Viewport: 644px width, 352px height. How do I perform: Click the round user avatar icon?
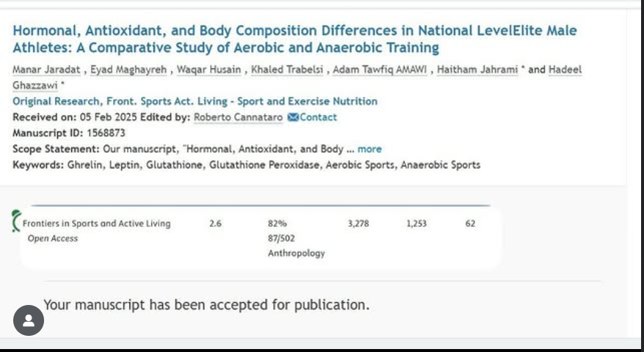[29, 320]
